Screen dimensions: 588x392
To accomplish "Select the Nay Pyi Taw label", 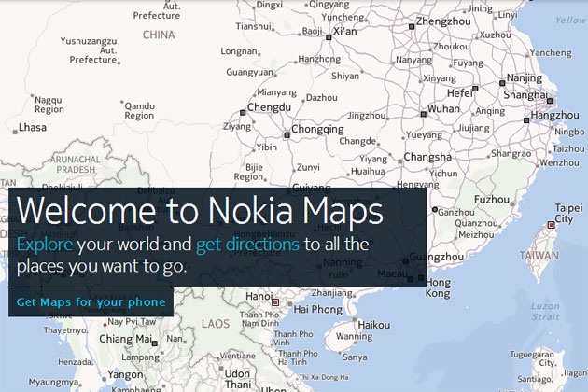I will [132, 322].
